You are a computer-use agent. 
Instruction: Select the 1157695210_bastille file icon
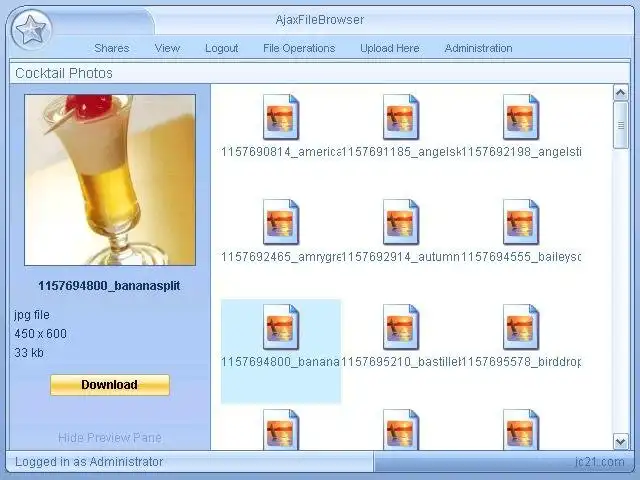401,327
